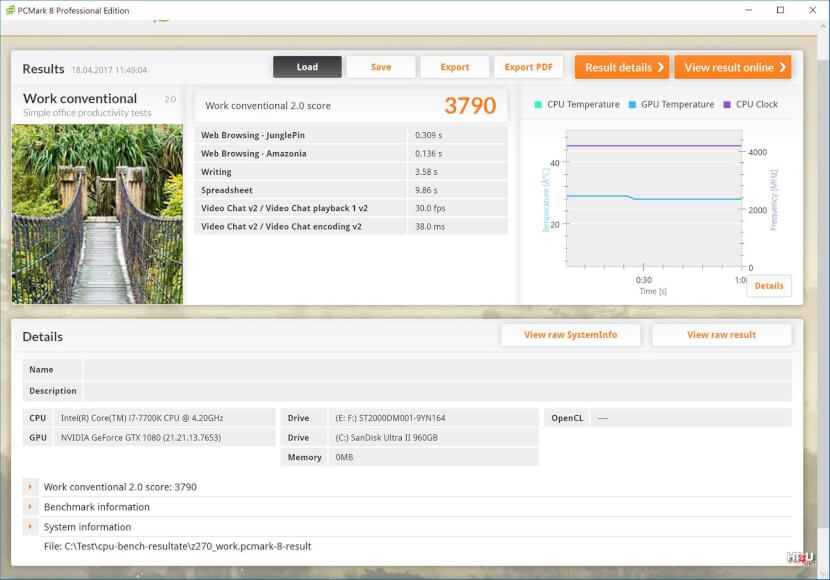
Task: Expand Benchmark information section
Action: point(30,507)
